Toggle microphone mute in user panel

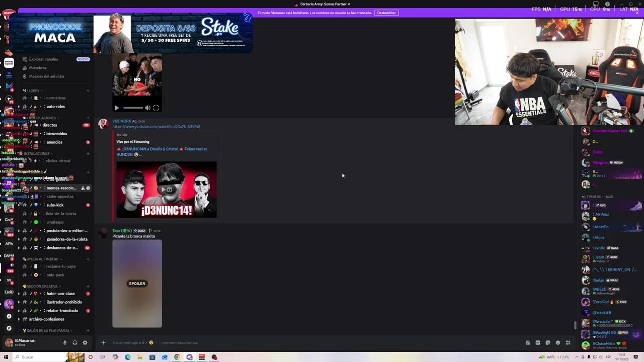click(x=64, y=343)
